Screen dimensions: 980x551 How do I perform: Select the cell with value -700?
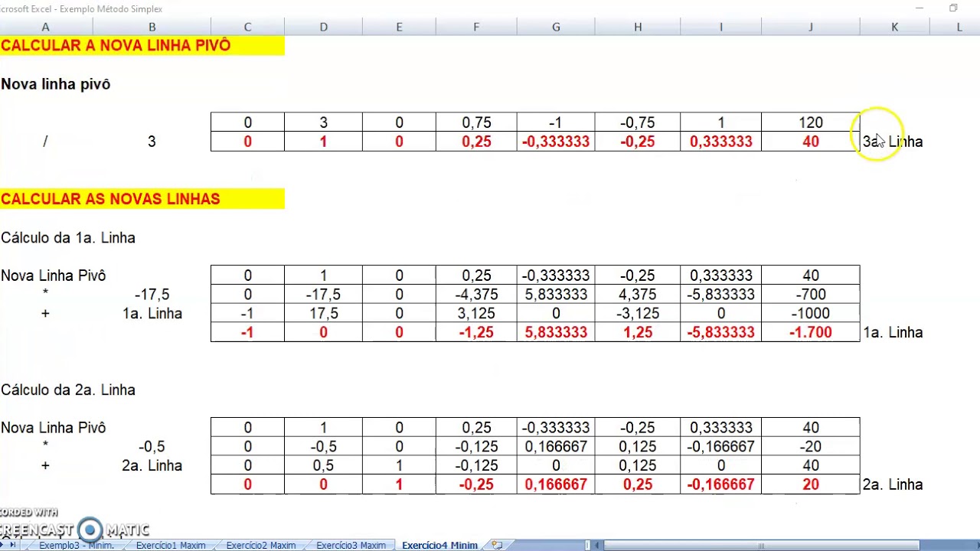click(x=811, y=295)
